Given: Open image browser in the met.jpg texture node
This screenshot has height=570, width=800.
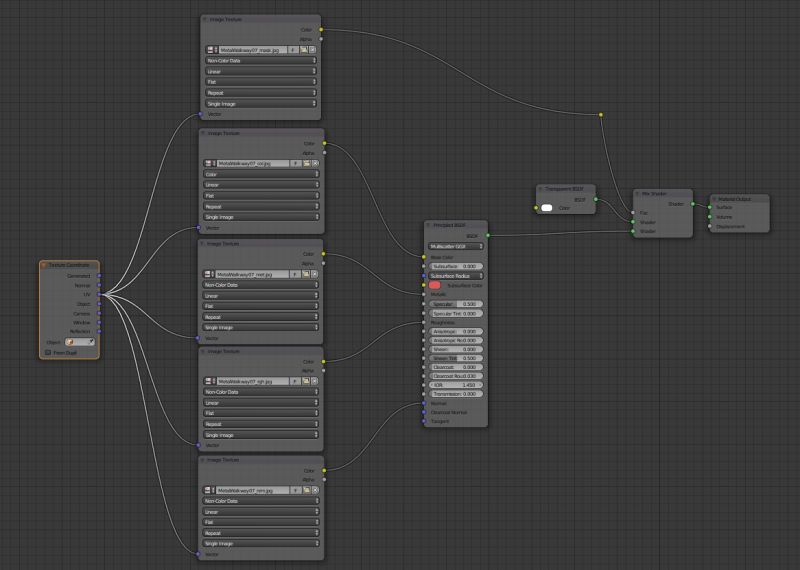Looking at the screenshot, I should click(209, 274).
